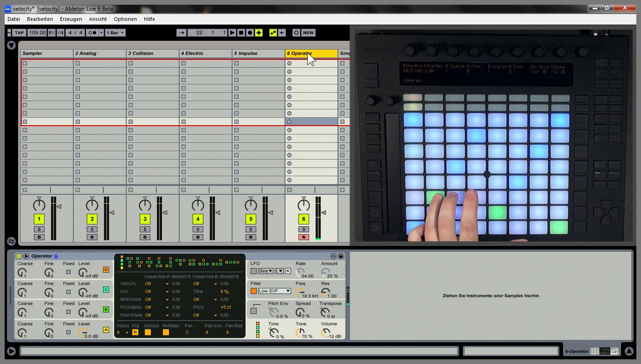Click the track 6 activator button
The width and height of the screenshot is (641, 364).
tap(304, 219)
